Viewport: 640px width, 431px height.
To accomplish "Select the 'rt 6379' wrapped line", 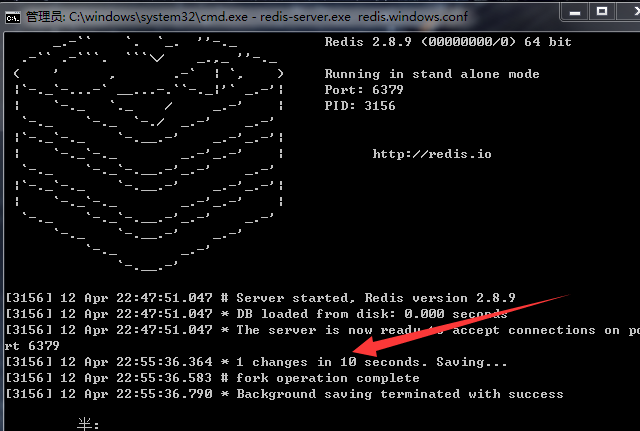I will [x=32, y=346].
